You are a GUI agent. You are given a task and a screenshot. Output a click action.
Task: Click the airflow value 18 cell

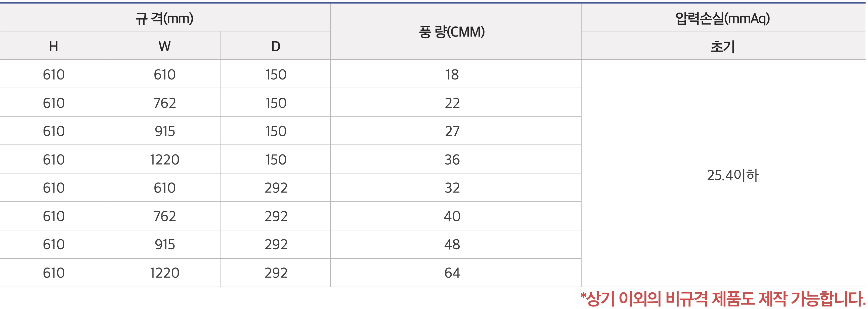tap(452, 74)
